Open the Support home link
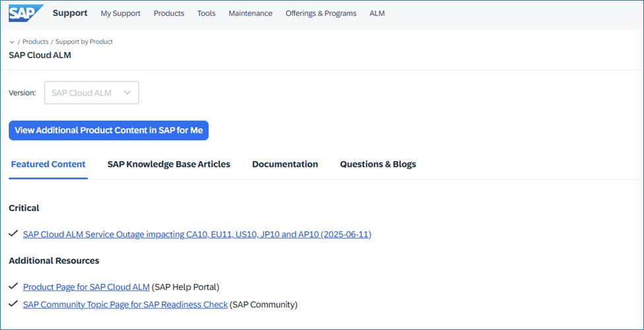Viewport: 644px width, 330px height. (x=70, y=13)
